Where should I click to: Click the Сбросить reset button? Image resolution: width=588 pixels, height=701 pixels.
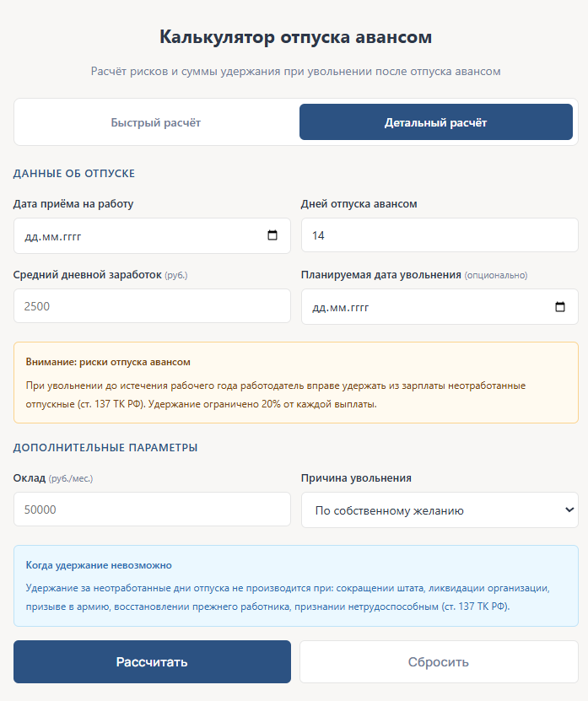click(x=438, y=661)
